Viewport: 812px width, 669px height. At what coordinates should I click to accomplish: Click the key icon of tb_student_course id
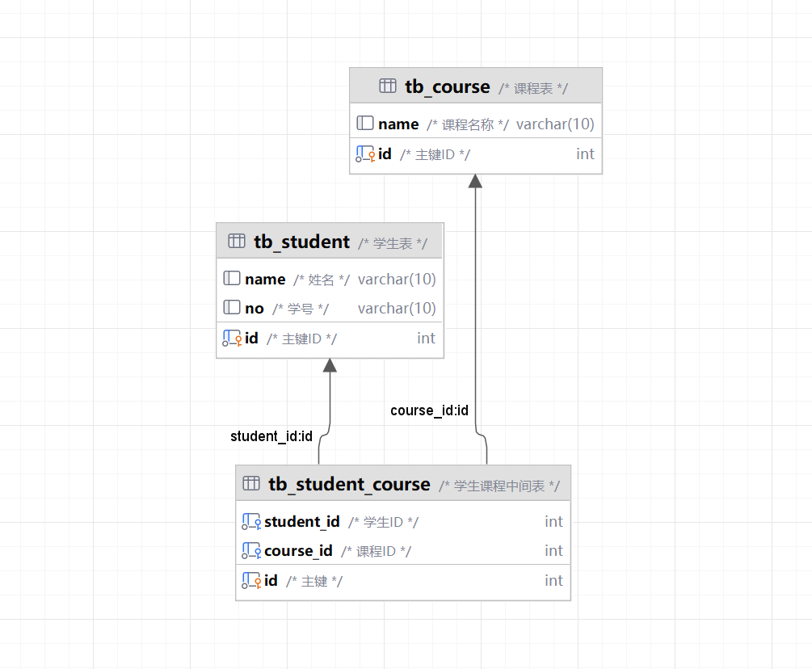251,580
